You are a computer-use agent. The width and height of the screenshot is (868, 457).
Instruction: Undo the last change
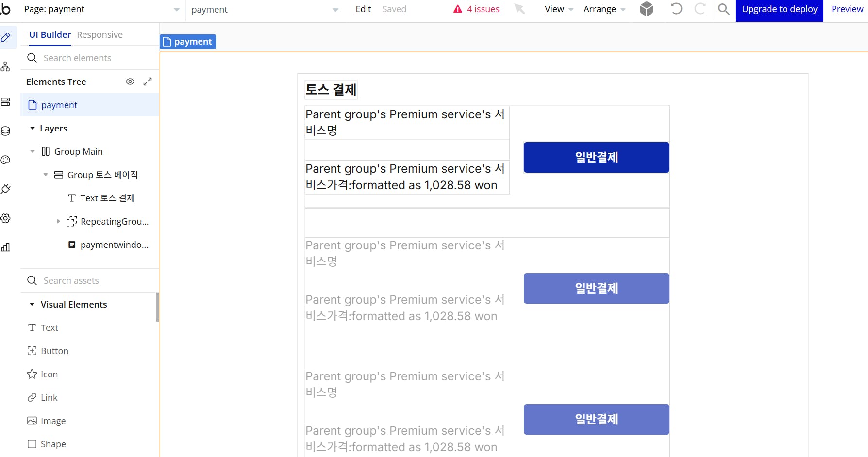coord(676,9)
